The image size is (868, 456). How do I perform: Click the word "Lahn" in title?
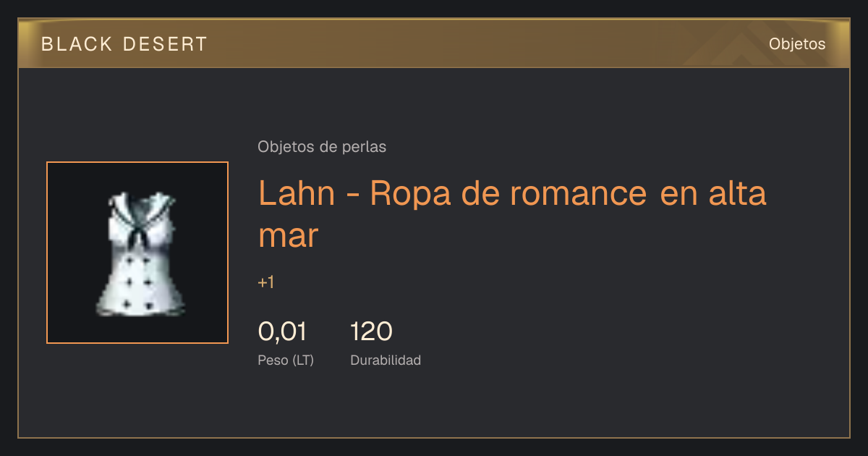(297, 194)
